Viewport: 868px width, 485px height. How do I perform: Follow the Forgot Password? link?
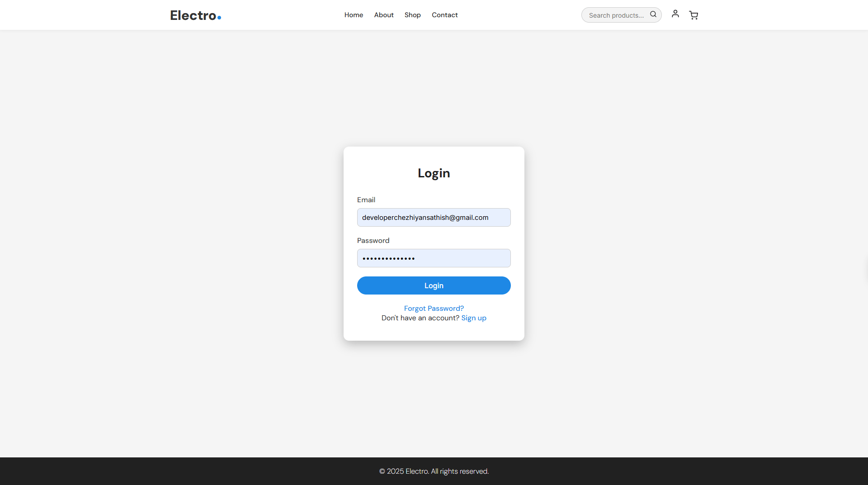tap(434, 309)
